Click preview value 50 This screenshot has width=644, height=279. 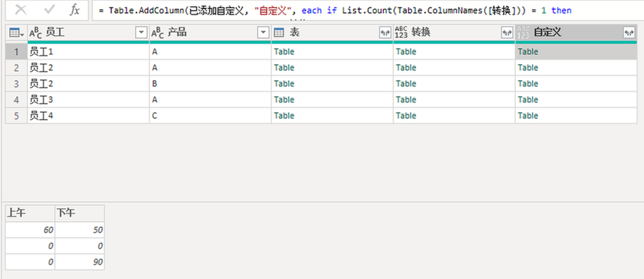[x=80, y=230]
